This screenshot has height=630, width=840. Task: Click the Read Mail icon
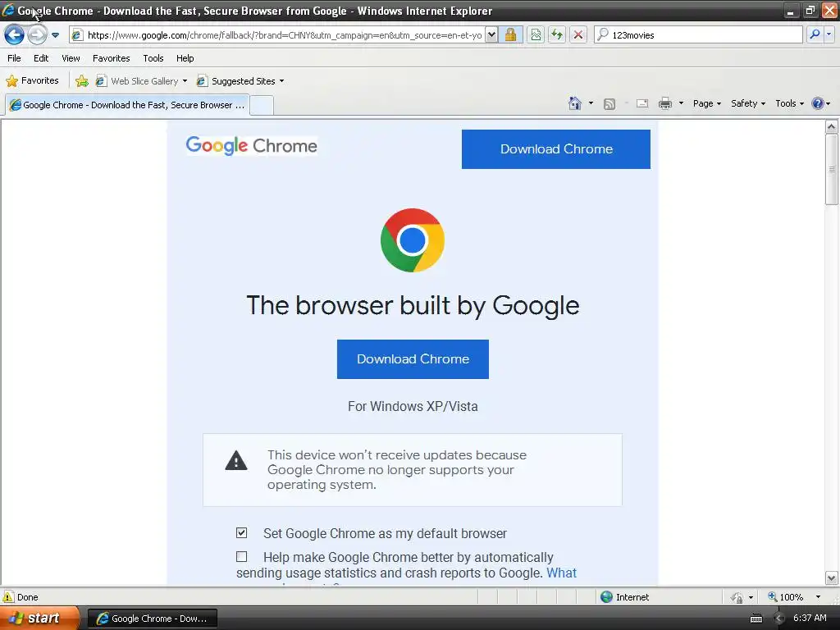pyautogui.click(x=642, y=103)
